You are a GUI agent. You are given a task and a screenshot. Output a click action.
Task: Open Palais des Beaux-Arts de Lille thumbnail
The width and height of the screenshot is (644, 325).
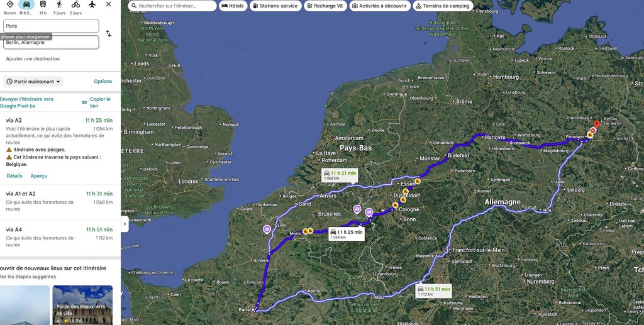click(82, 305)
